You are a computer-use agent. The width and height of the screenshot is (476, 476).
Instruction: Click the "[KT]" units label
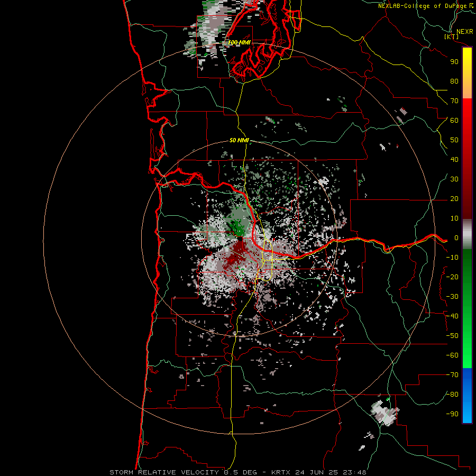click(452, 36)
